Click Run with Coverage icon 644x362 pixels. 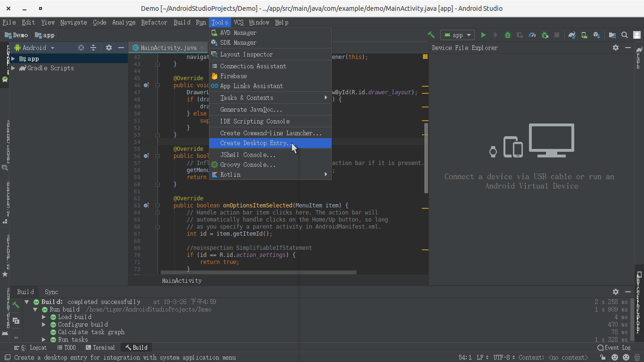pos(520,35)
